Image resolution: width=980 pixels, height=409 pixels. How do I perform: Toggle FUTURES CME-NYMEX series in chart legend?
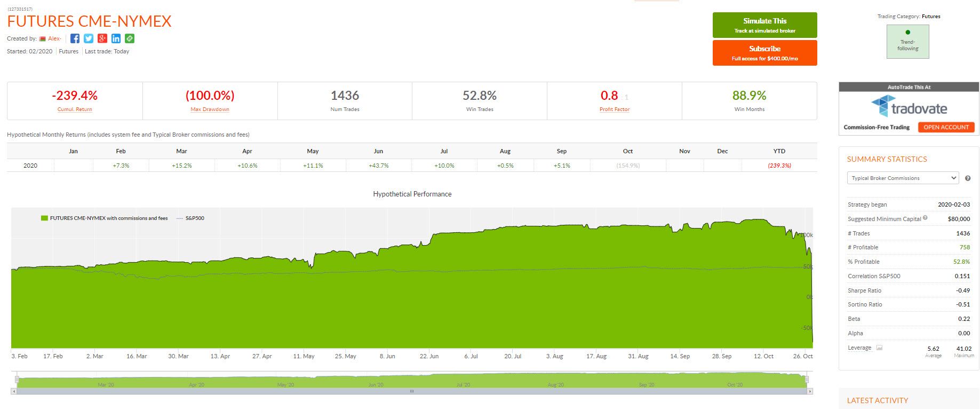[x=104, y=218]
